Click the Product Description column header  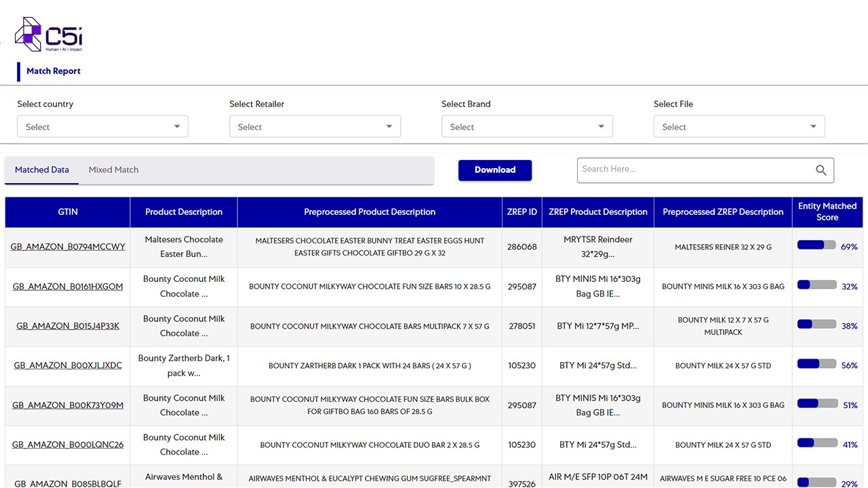click(x=184, y=212)
